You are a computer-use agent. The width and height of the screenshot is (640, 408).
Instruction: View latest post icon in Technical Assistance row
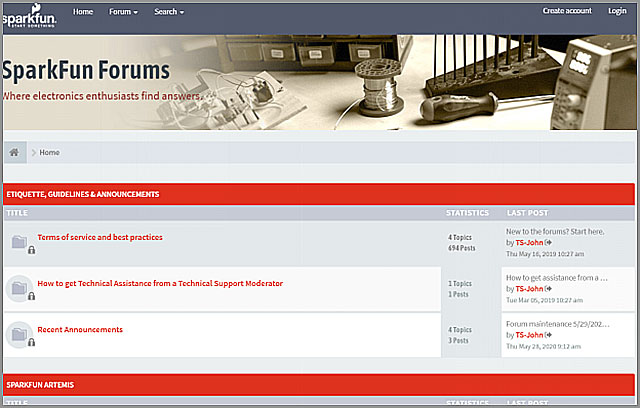coord(548,289)
